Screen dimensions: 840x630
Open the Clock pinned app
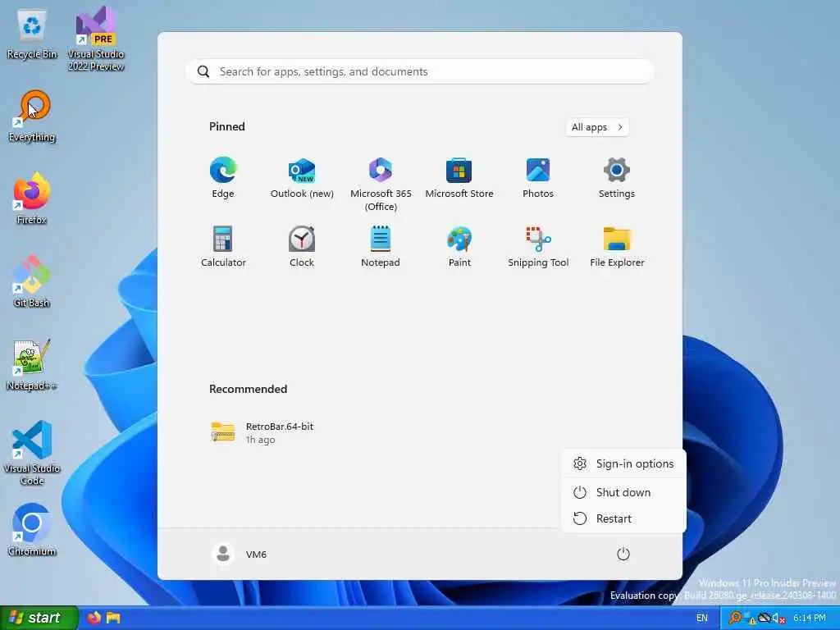302,246
